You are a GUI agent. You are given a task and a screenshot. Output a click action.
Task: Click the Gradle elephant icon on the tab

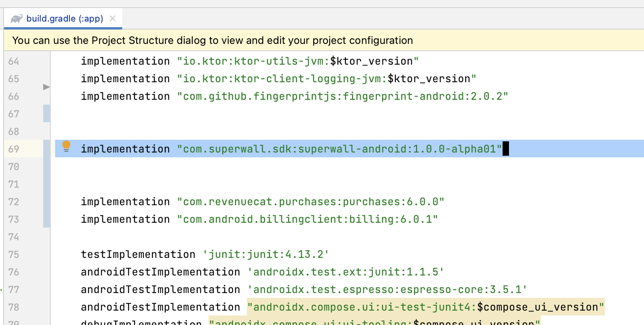pos(16,18)
